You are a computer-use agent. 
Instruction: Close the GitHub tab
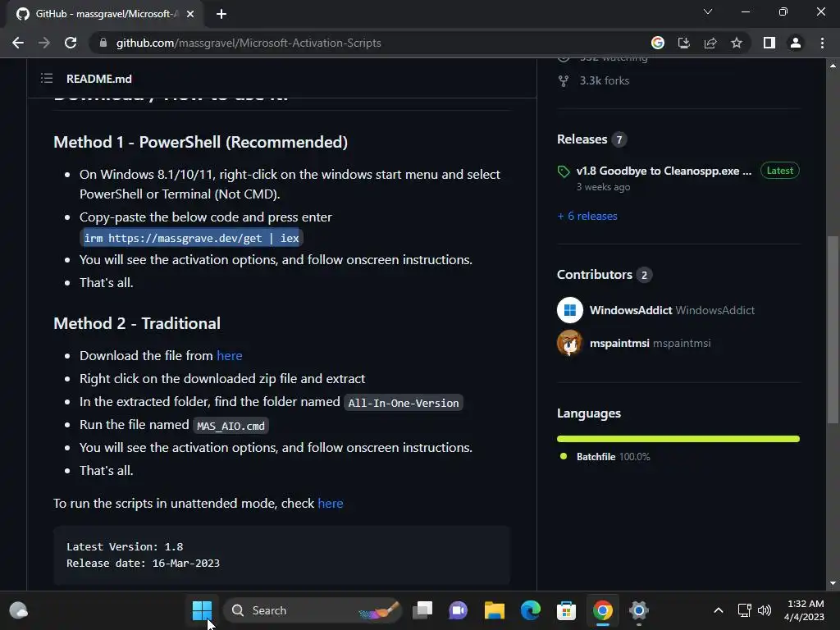click(x=190, y=14)
